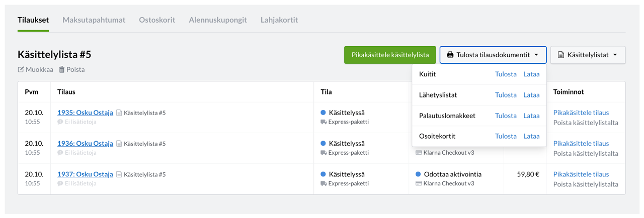Select Tulosta for Kuitit
Image resolution: width=644 pixels, height=218 pixels.
506,74
